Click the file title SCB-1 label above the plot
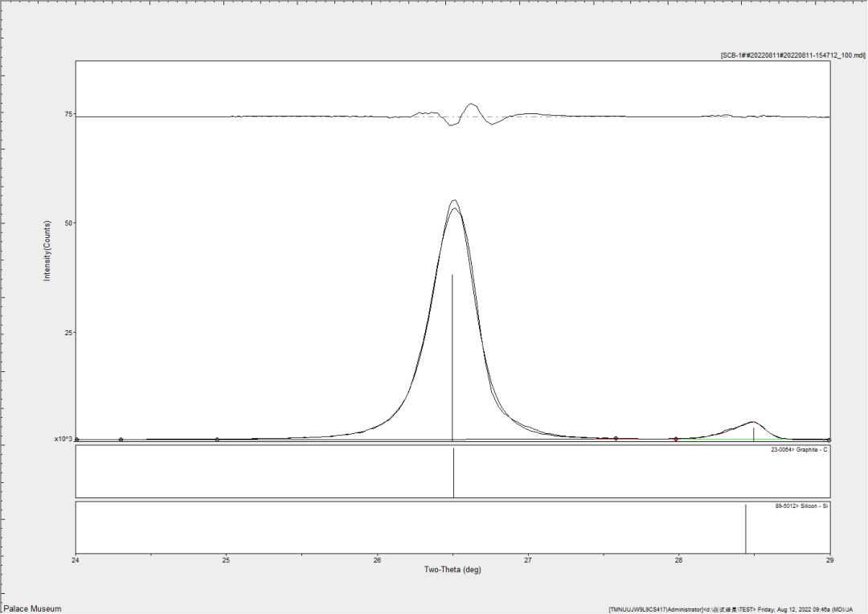The width and height of the screenshot is (868, 614). [x=792, y=55]
